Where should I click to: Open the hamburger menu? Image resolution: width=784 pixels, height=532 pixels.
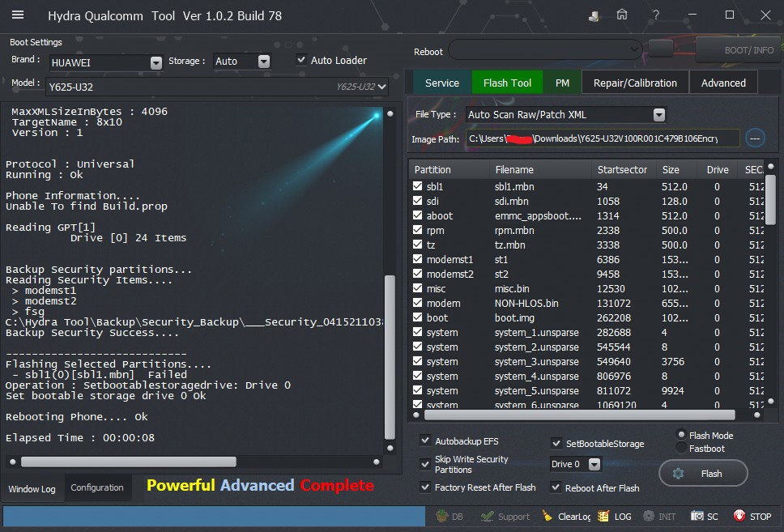tap(18, 15)
